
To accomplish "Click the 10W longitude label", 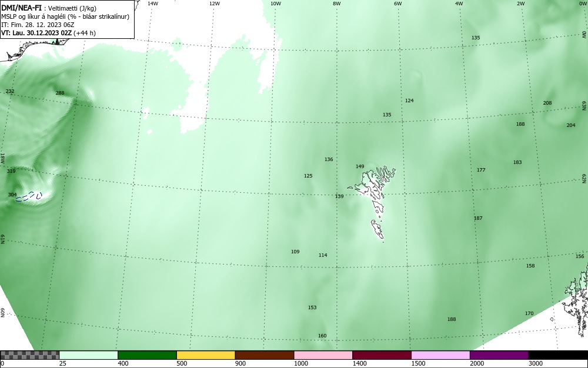I will [x=276, y=4].
